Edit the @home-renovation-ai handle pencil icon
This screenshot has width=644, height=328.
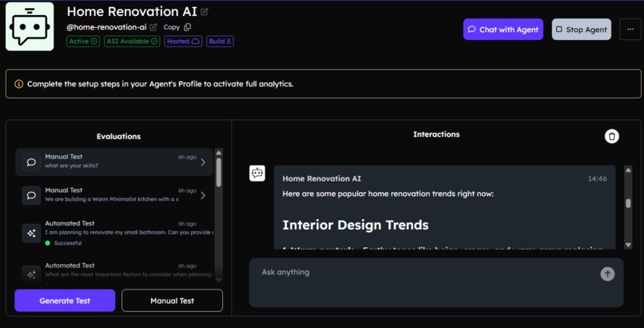[x=153, y=27]
